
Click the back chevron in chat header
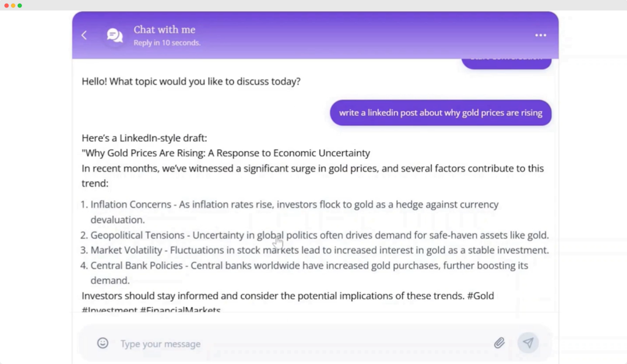pos(84,35)
